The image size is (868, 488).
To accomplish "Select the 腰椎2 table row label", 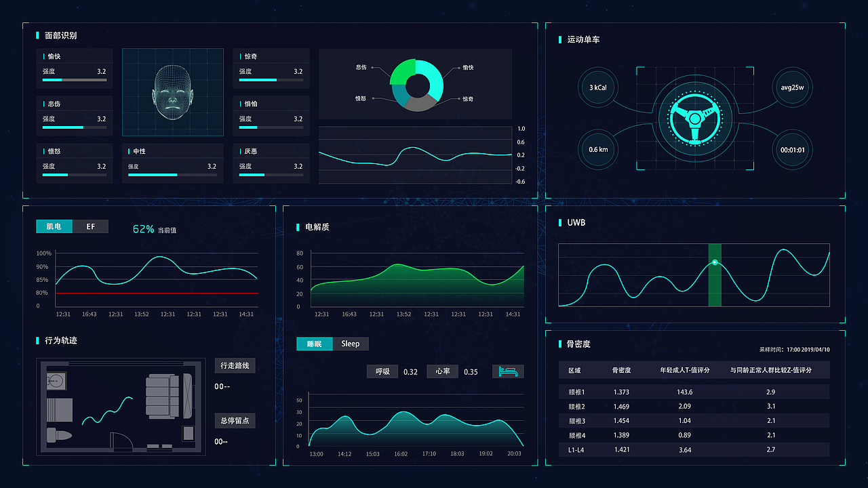I will [576, 407].
